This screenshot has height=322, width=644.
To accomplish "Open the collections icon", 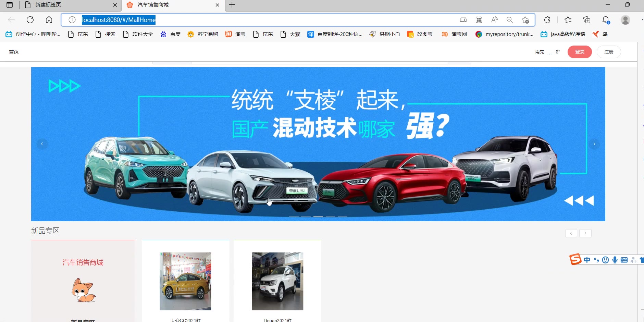I will (587, 20).
